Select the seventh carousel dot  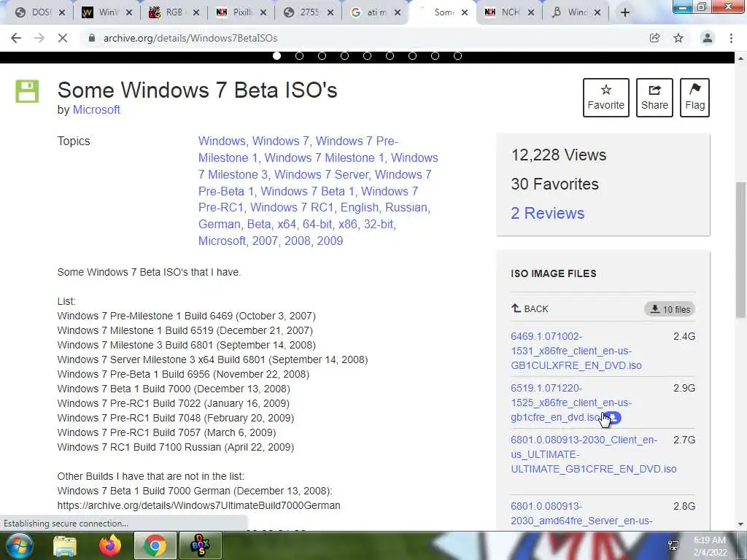[x=413, y=55]
